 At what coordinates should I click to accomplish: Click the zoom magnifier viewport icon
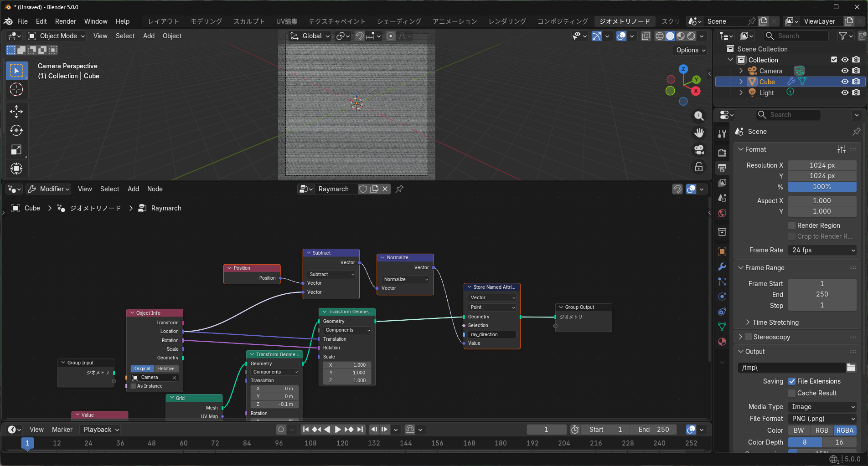698,116
